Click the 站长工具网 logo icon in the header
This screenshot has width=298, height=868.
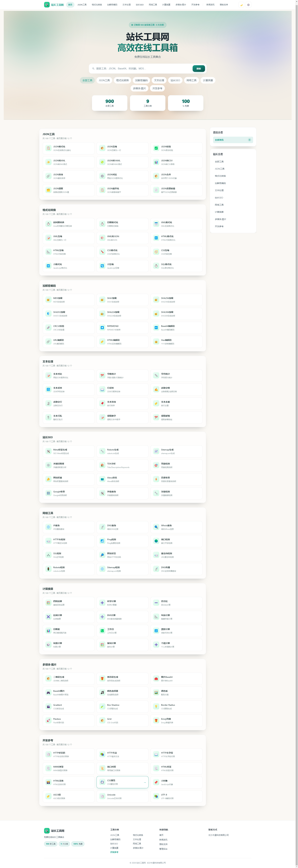pos(47,5)
